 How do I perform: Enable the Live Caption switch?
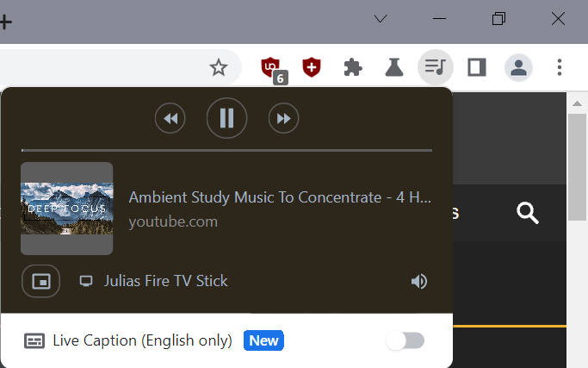pos(405,340)
